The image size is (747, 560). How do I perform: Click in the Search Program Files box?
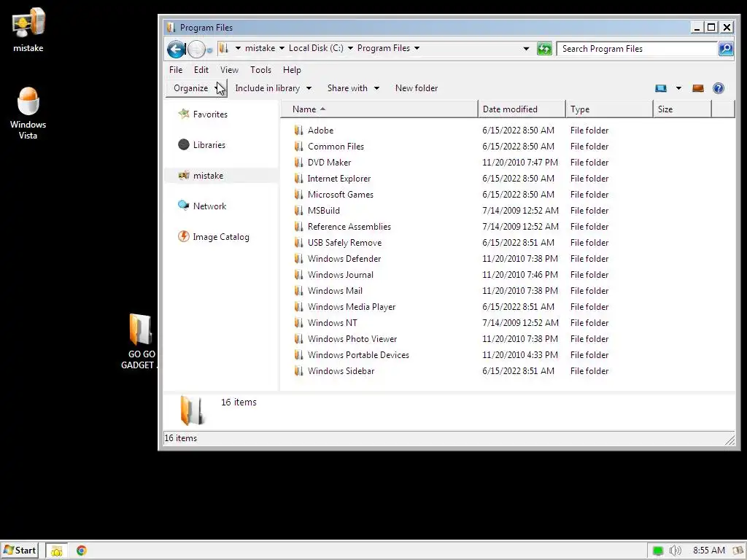(x=636, y=49)
